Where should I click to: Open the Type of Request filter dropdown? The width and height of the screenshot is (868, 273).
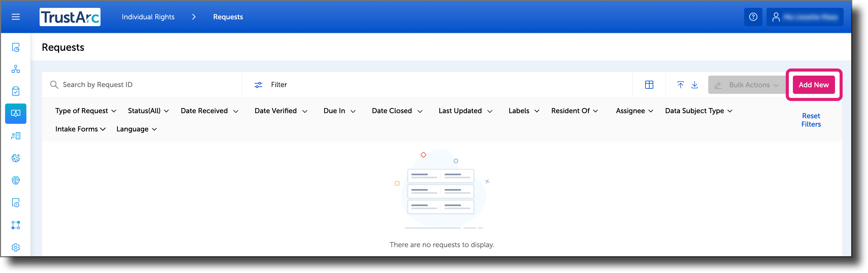click(85, 111)
